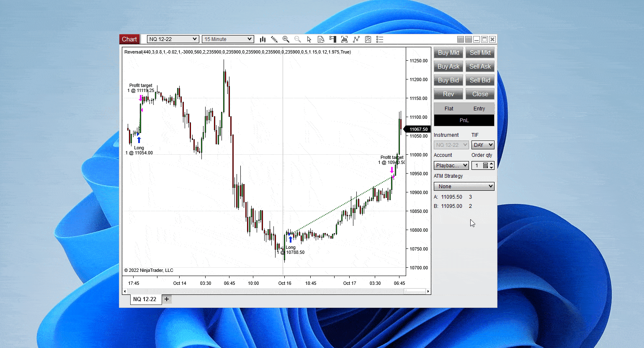Click the Reversal strategy parameters label
Image resolution: width=644 pixels, height=348 pixels.
pos(237,52)
